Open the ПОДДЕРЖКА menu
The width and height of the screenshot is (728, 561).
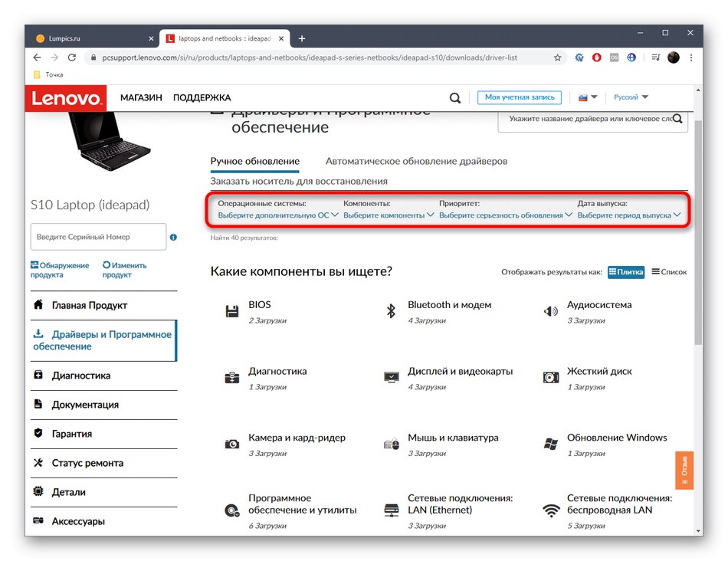(x=202, y=98)
